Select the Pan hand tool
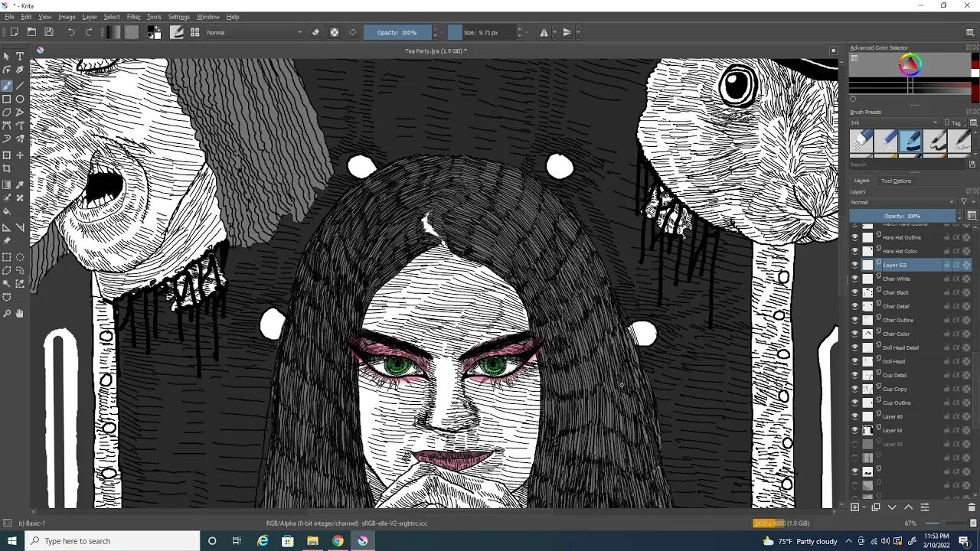Viewport: 980px width, 551px height. point(20,313)
